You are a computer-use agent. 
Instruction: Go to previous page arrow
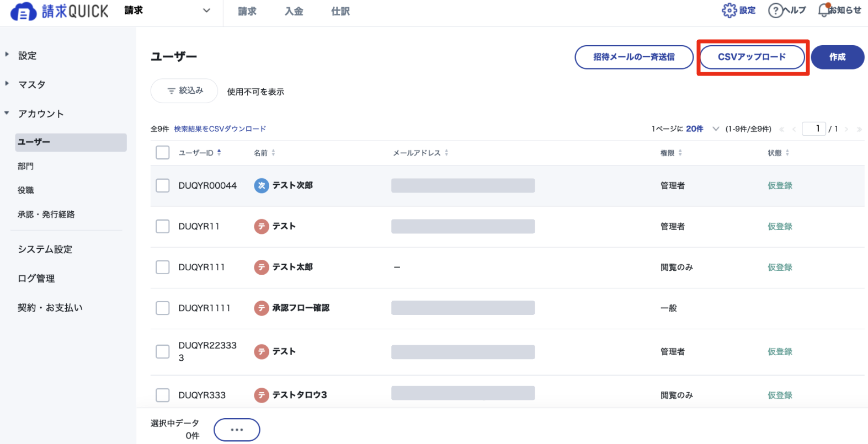tap(794, 129)
